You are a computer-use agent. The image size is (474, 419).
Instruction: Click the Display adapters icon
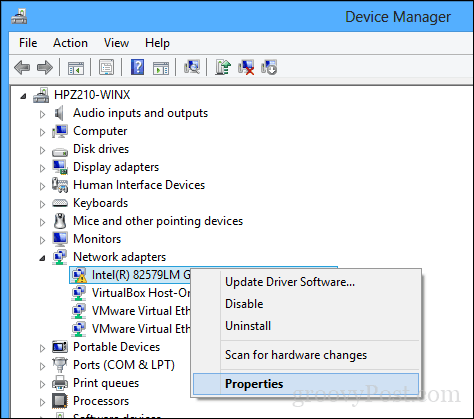coord(60,167)
